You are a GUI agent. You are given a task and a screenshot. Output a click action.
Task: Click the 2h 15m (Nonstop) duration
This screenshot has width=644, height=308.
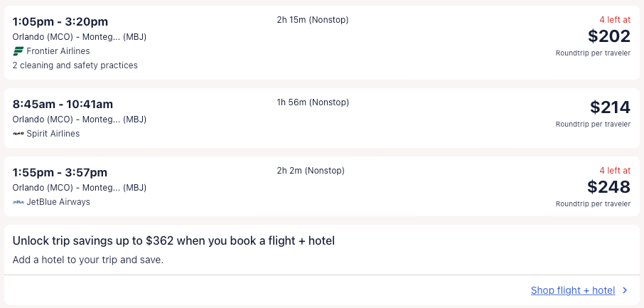pos(313,19)
